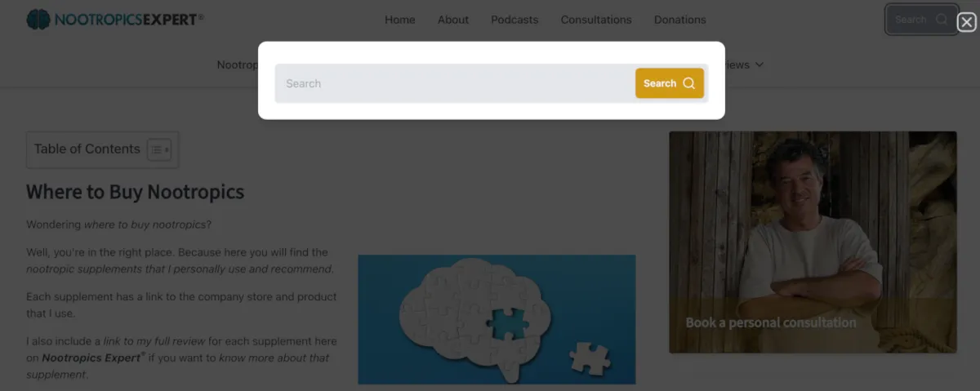Image resolution: width=980 pixels, height=391 pixels.
Task: Open the puzzle brain image
Action: pos(497,320)
